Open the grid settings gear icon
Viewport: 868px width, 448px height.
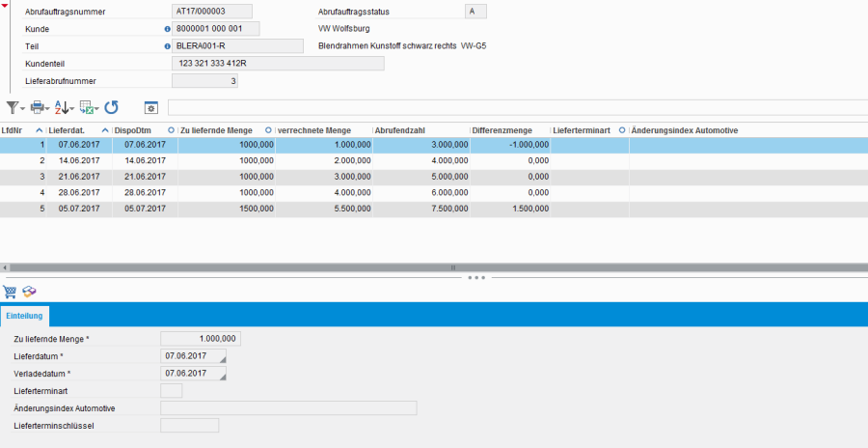tap(150, 107)
